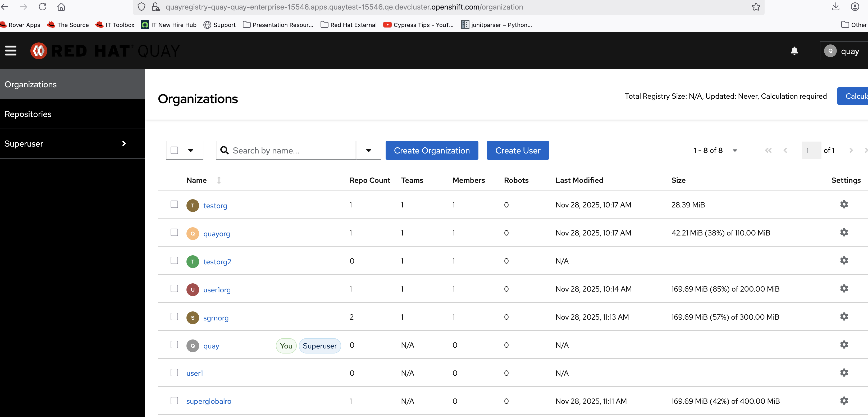Open the testorg2 organization link
This screenshot has width=868, height=417.
pos(217,262)
